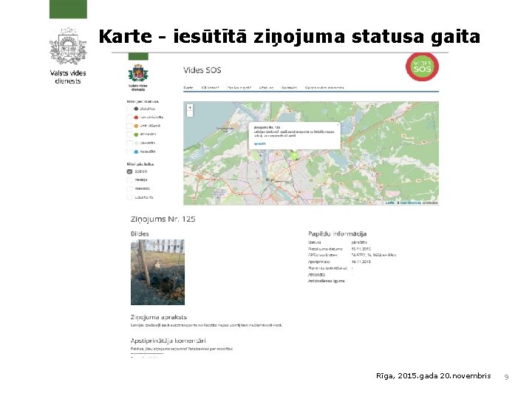Image resolution: width=532 pixels, height=399 pixels.
Task: Click the 'Bildes' heading
Action: [x=140, y=233]
